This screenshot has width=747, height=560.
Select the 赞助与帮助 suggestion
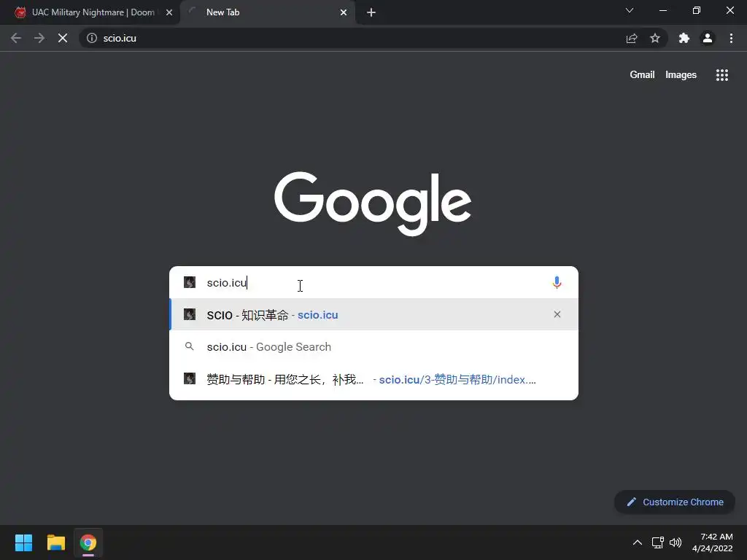click(x=374, y=379)
